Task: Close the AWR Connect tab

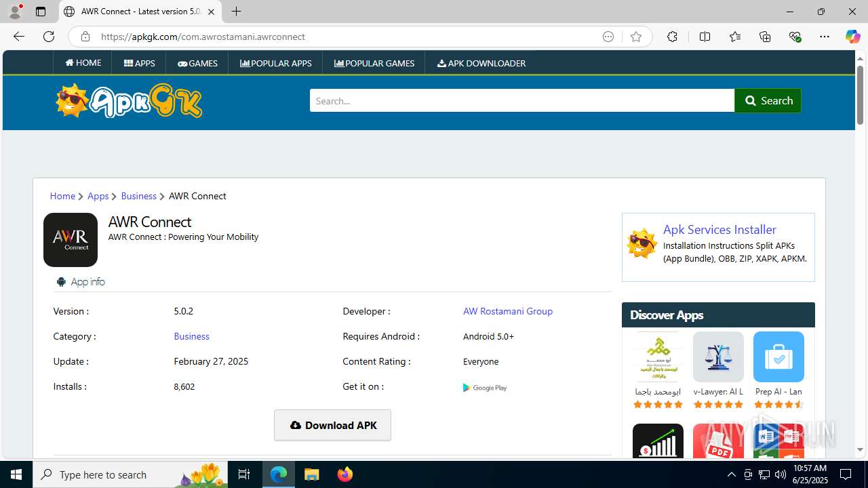Action: [x=211, y=12]
